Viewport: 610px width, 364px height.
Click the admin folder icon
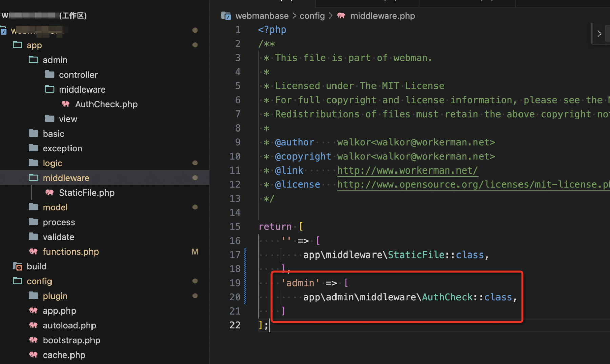coord(34,60)
